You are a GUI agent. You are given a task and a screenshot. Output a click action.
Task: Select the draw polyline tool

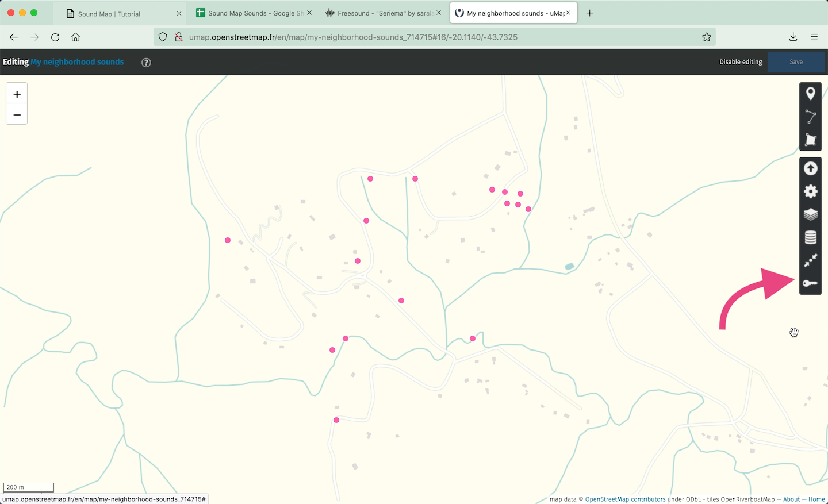(x=810, y=117)
